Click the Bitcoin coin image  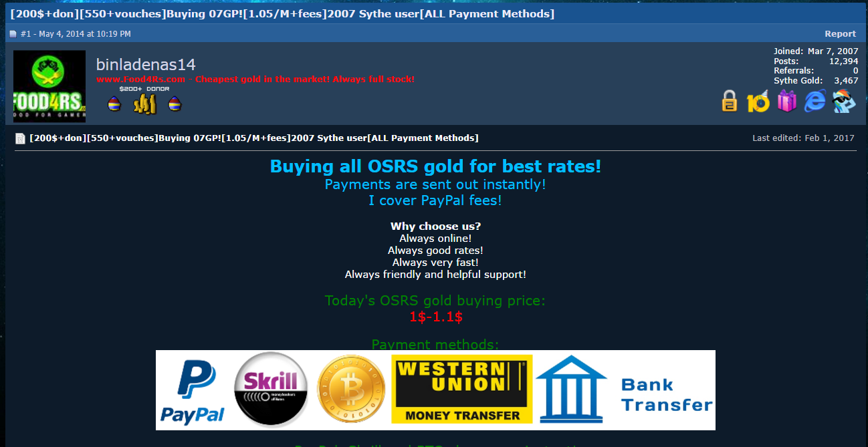(351, 390)
